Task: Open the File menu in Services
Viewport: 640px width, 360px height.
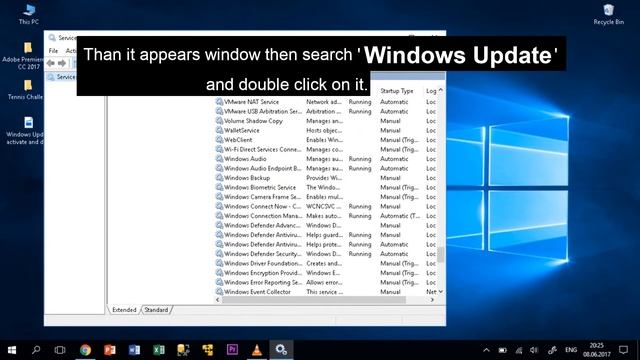Action: click(53, 51)
